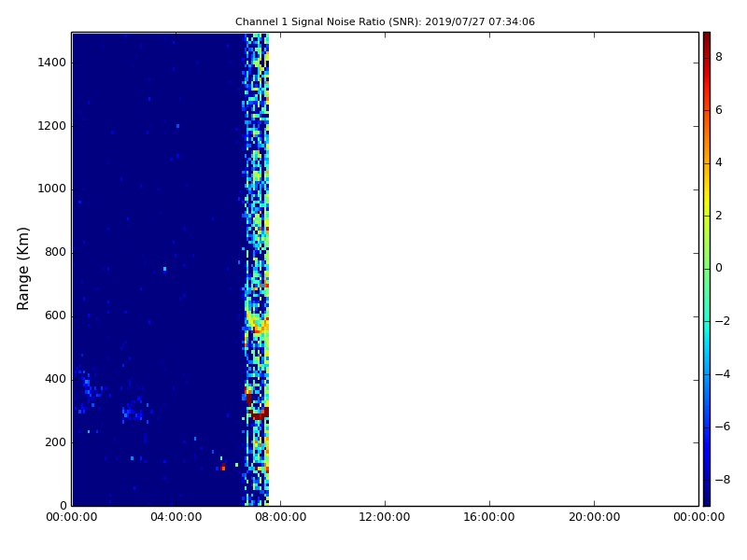Click the green middle of the colorbar
747x560 pixels.
click(707, 269)
